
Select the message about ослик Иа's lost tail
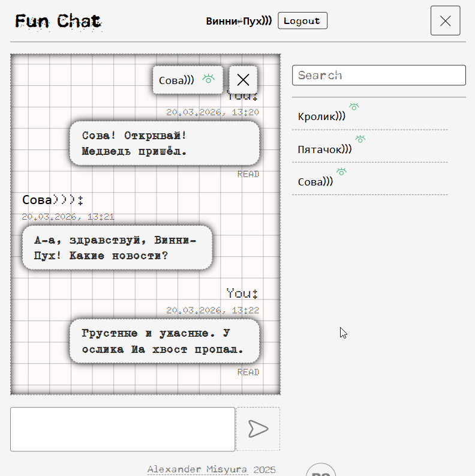coord(164,341)
